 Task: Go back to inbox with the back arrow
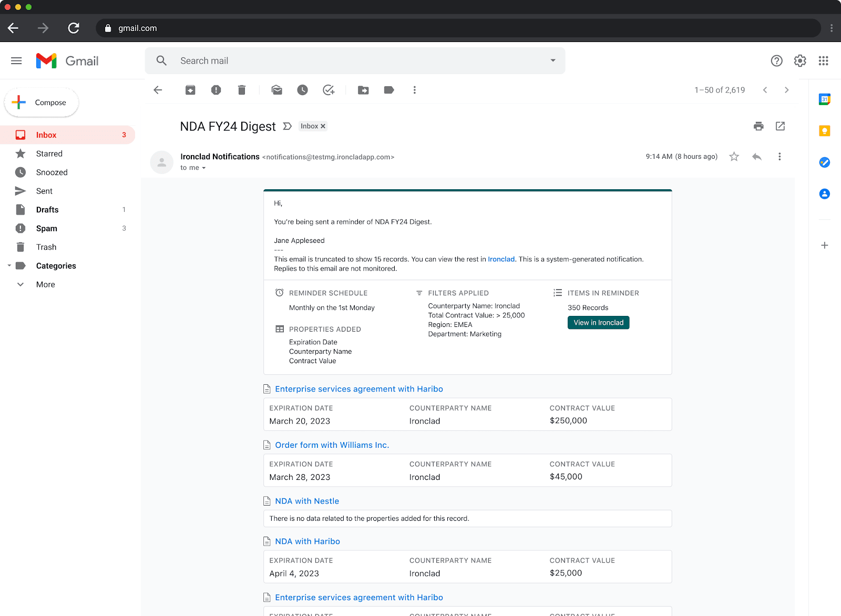[x=158, y=90]
